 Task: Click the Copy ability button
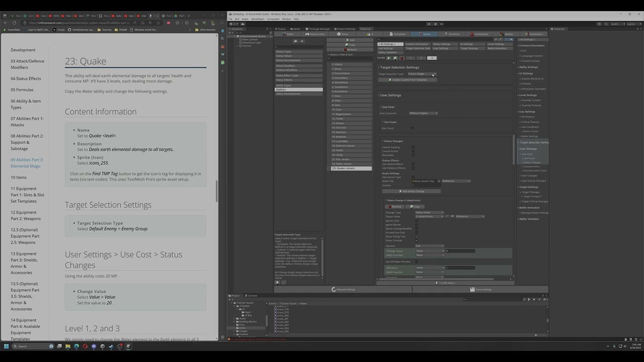coord(351,45)
